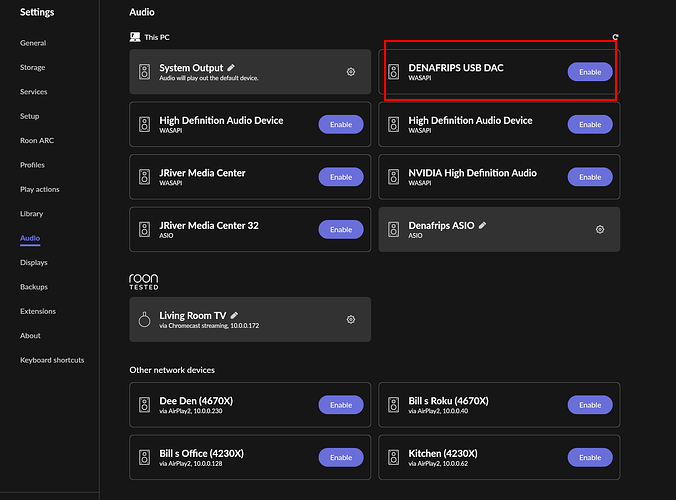This screenshot has width=676, height=500.
Task: Open General settings
Action: click(33, 43)
